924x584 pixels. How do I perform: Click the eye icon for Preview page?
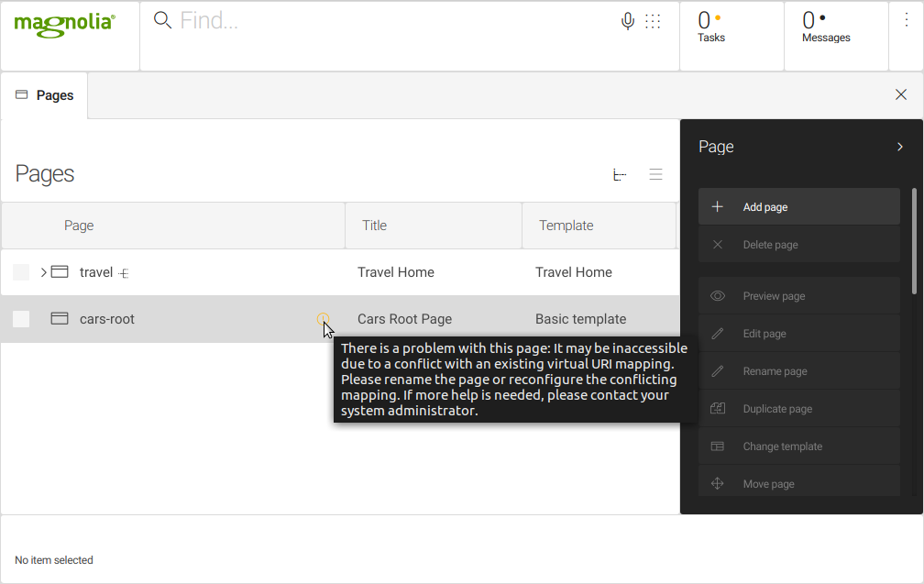(x=717, y=296)
